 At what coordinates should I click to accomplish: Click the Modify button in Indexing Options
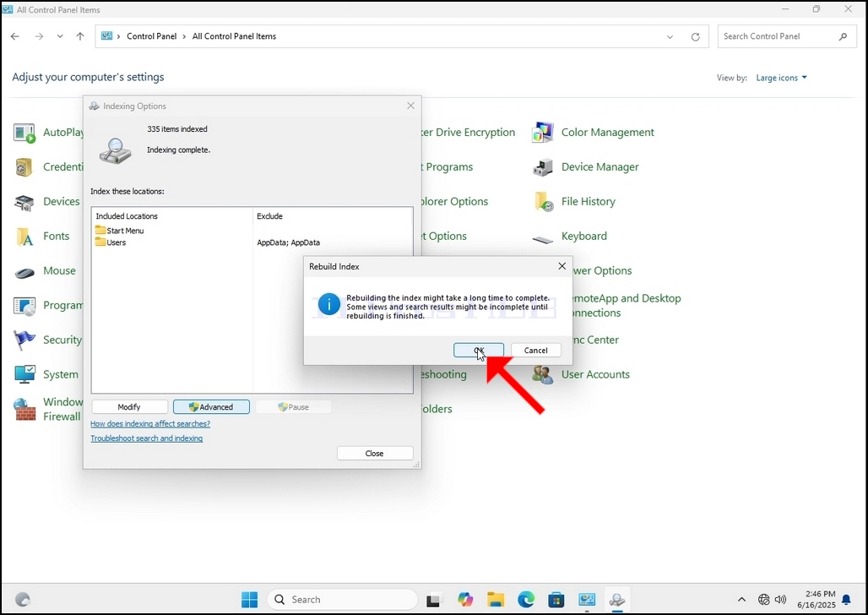pyautogui.click(x=129, y=406)
